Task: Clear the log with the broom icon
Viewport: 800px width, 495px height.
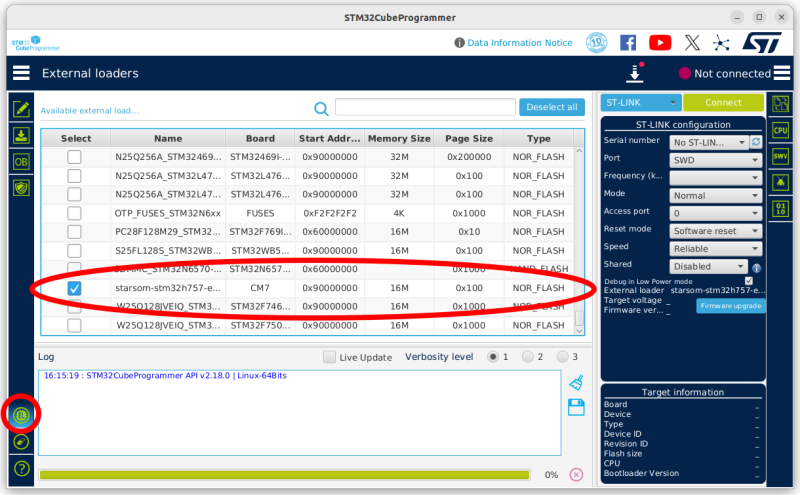Action: (x=576, y=382)
